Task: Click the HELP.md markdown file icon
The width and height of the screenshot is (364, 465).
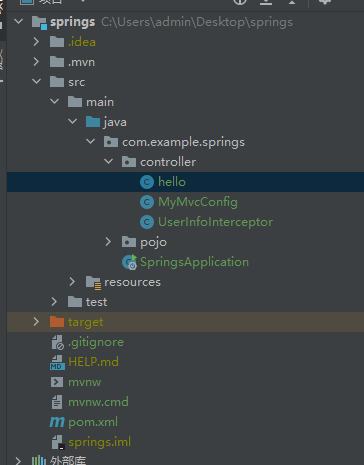Action: click(x=57, y=362)
